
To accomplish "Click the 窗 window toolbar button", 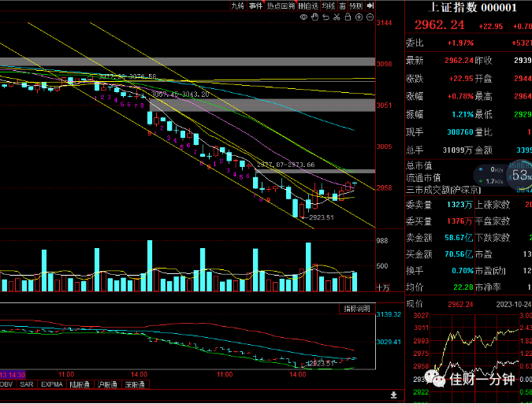I will [x=343, y=6].
